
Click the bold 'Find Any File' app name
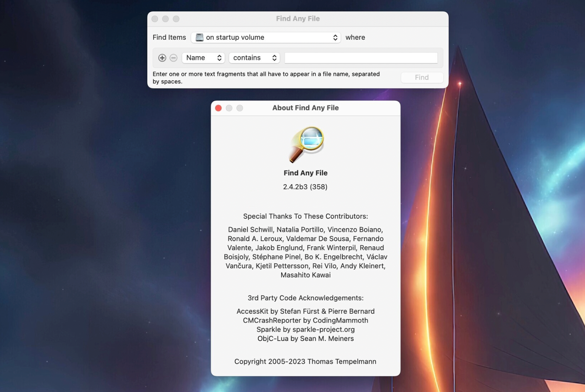coord(306,173)
